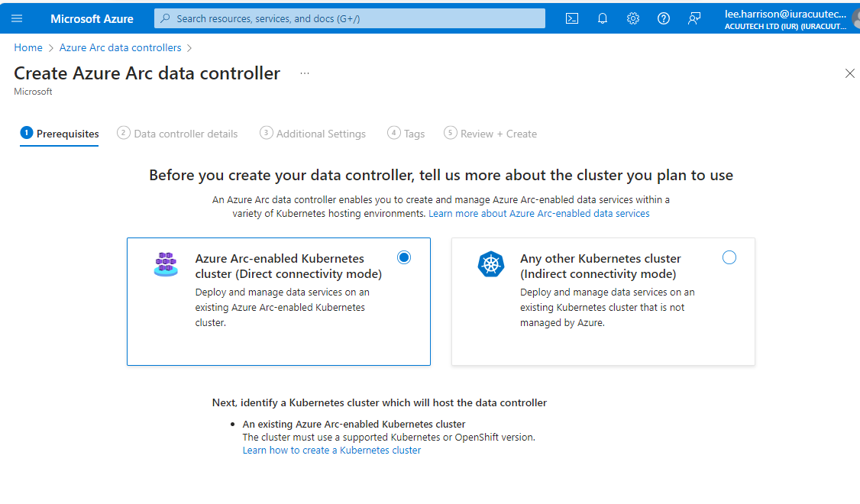Click the Review + Create step indicator

click(490, 133)
